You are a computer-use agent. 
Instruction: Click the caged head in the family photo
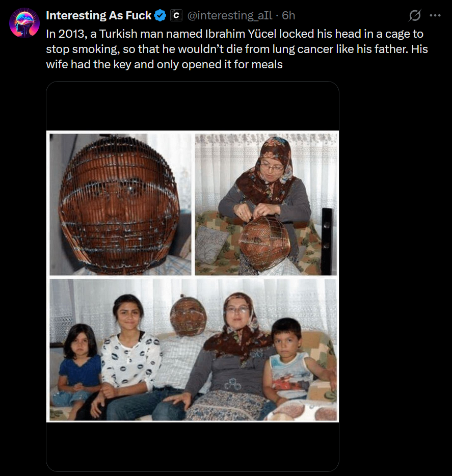[188, 315]
